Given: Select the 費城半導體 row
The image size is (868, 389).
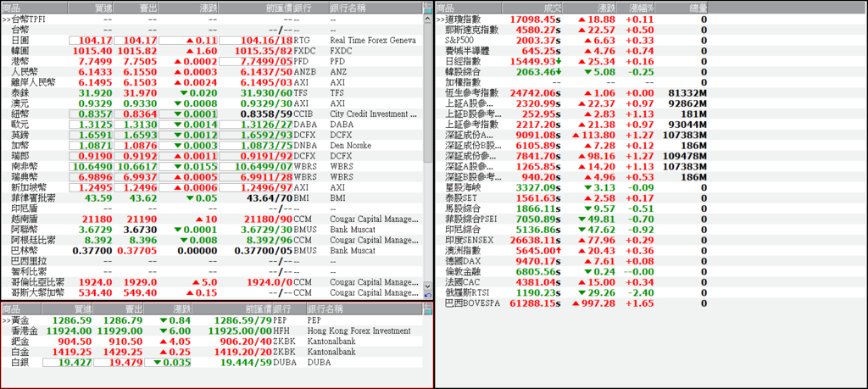Looking at the screenshot, I should coord(572,51).
